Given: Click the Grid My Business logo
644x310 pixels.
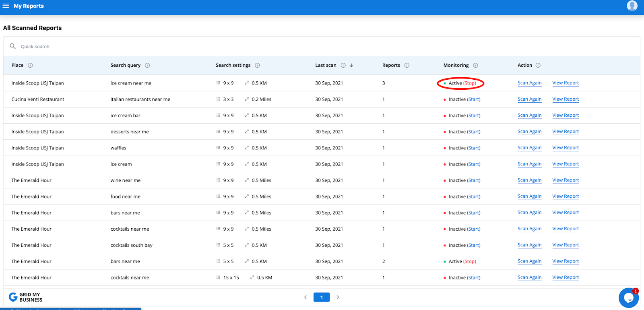Looking at the screenshot, I should tap(25, 297).
